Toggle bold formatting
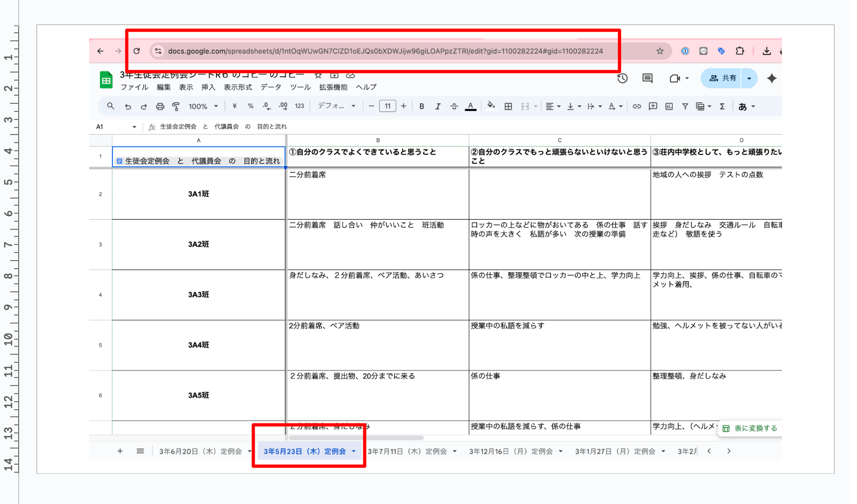The width and height of the screenshot is (857, 504). 421,106
